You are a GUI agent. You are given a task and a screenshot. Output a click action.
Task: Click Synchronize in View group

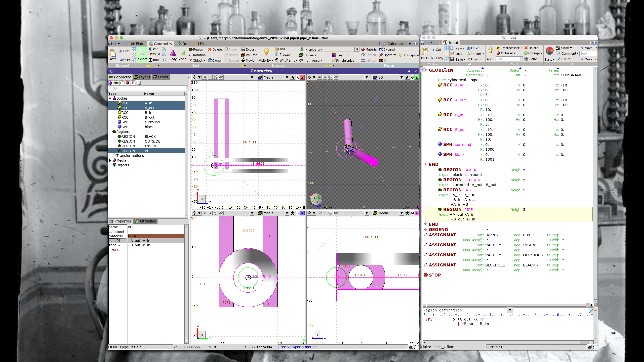(343, 60)
